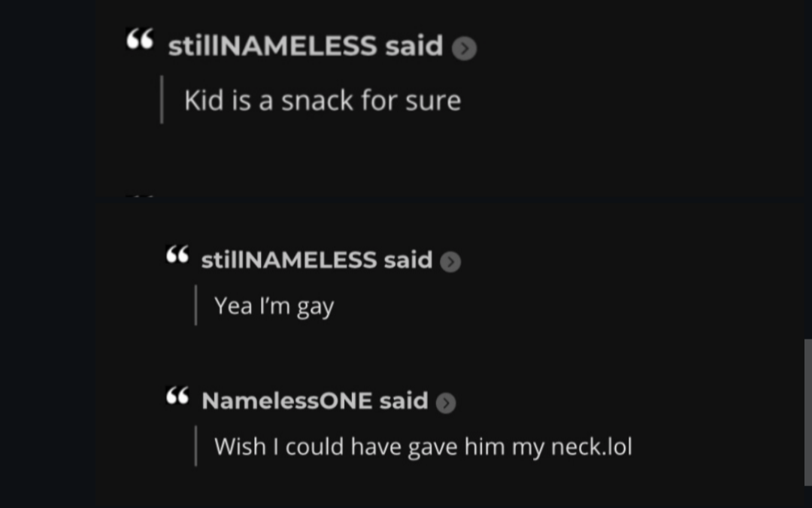Click the gray scrollbar thumb at window edge
The width and height of the screenshot is (812, 508).
(x=807, y=412)
